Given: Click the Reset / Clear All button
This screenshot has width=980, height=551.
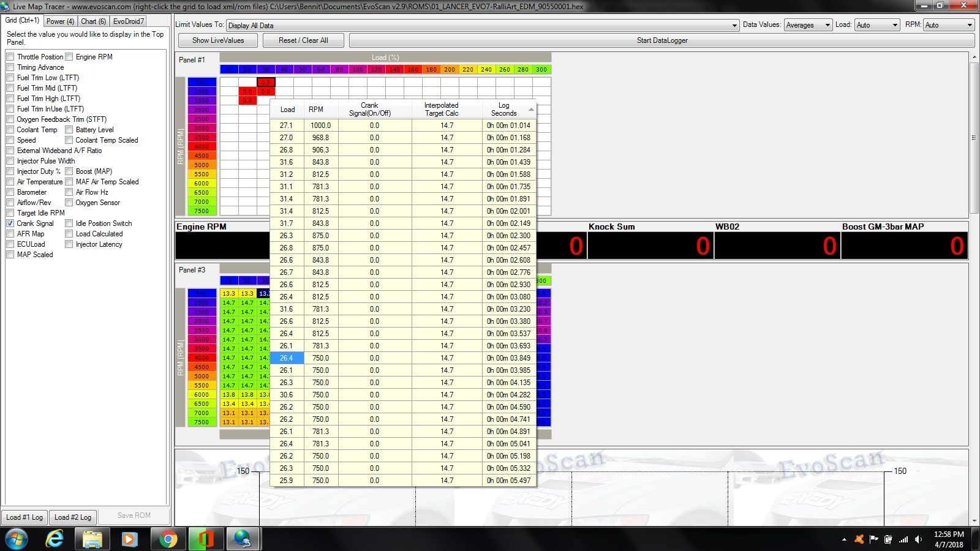Looking at the screenshot, I should point(303,40).
